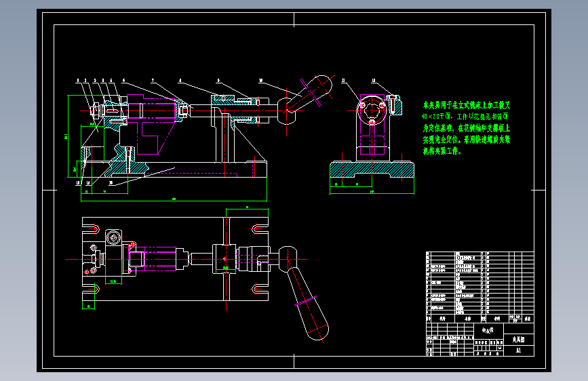Image resolution: width=588 pixels, height=381 pixels.
Task: Pick the green overall length dimension under front view
Action: pyautogui.click(x=174, y=199)
